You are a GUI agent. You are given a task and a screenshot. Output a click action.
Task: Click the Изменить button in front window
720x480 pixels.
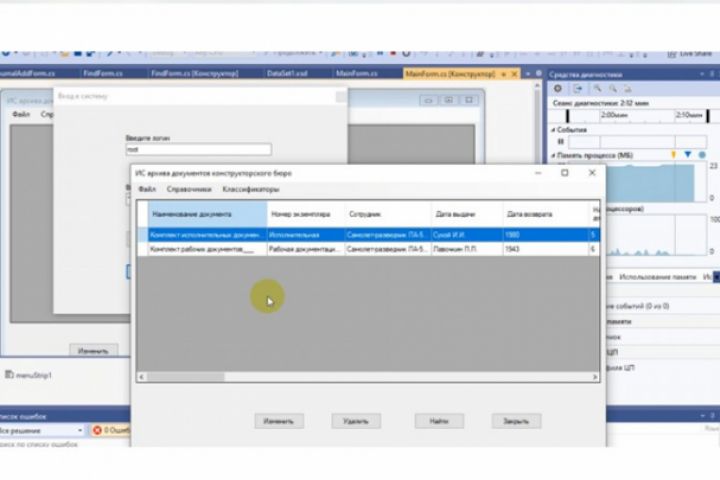point(279,421)
